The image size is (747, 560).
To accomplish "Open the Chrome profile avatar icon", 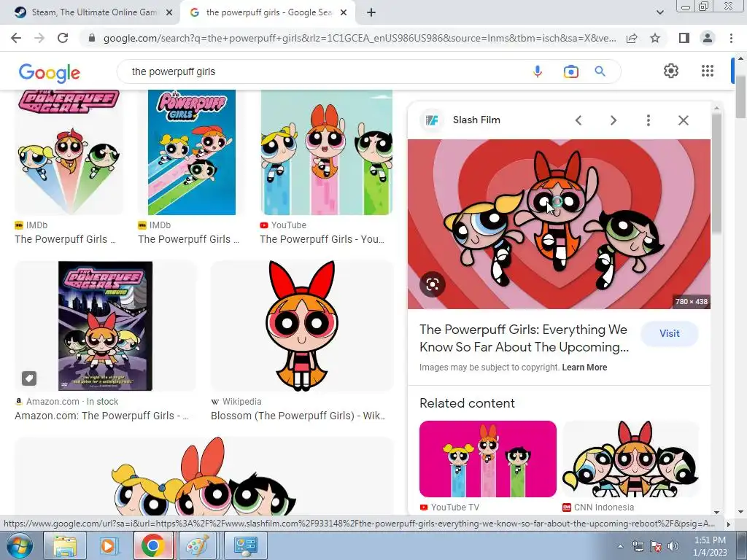I will tap(708, 38).
